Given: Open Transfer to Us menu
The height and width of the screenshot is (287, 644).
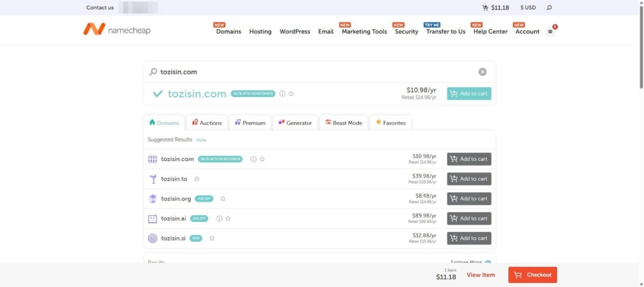Looking at the screenshot, I should (445, 32).
